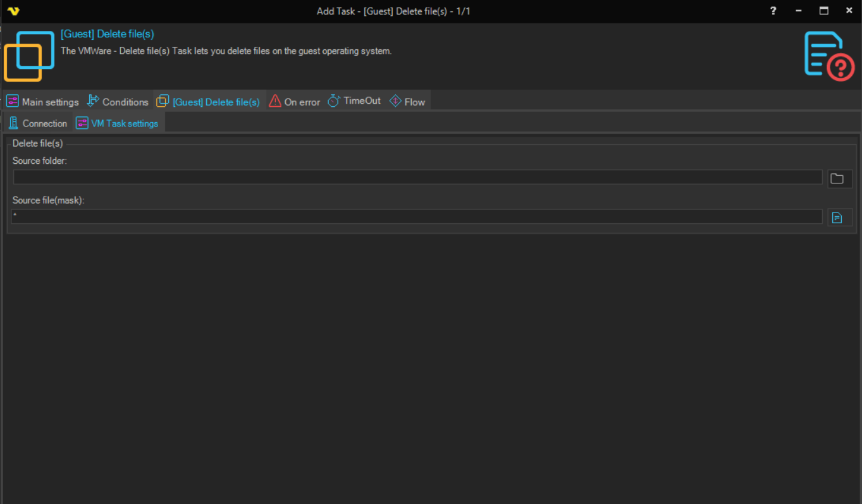The width and height of the screenshot is (862, 504).
Task: Open the Conditions tab
Action: [x=118, y=102]
